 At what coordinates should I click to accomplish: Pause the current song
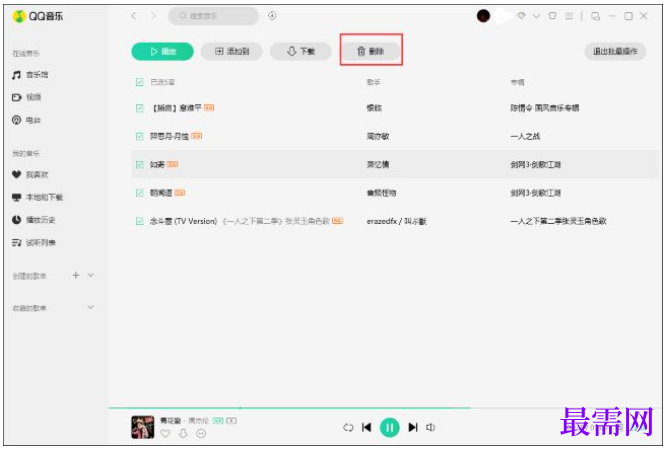[390, 427]
